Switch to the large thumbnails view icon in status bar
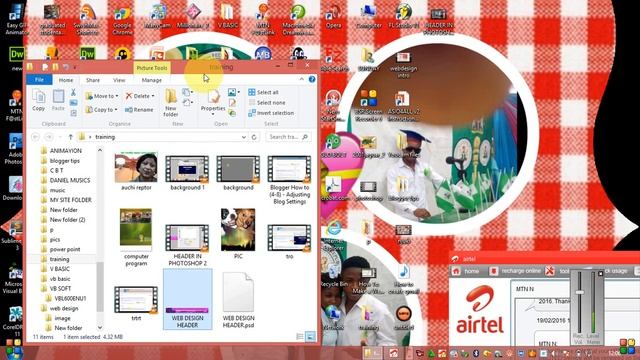 tap(310, 337)
